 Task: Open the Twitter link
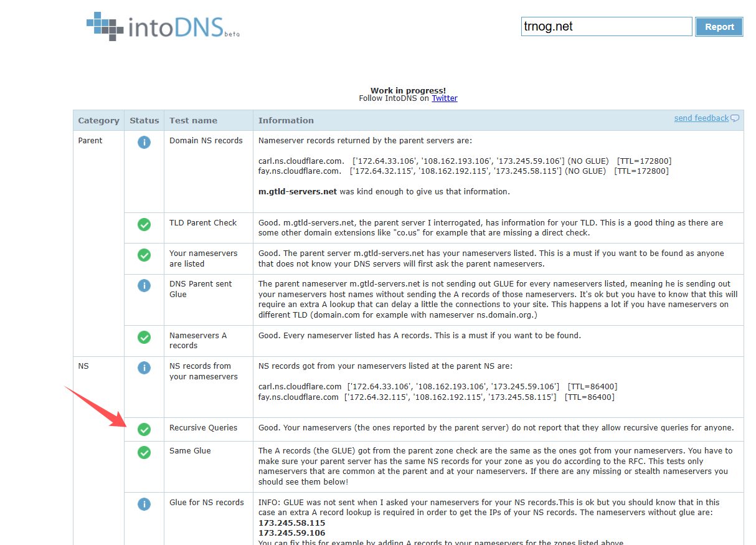click(x=445, y=98)
